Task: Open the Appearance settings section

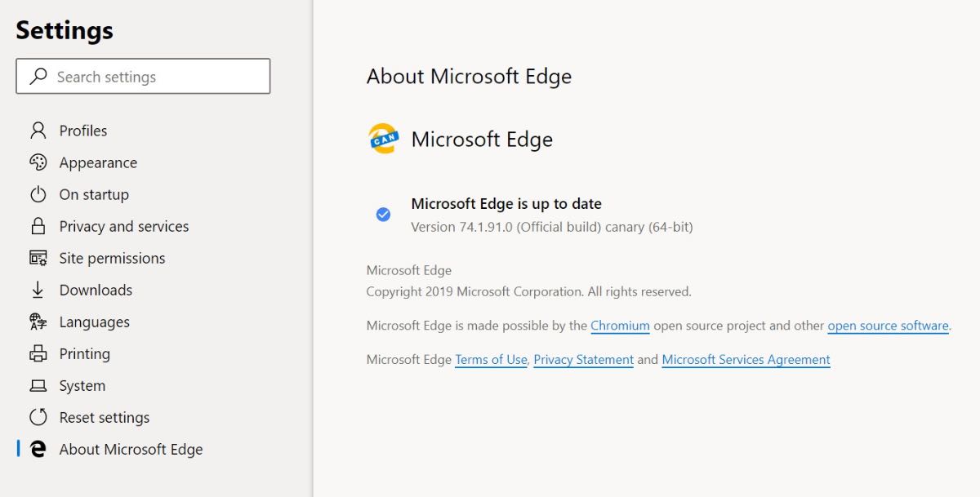Action: (x=98, y=162)
